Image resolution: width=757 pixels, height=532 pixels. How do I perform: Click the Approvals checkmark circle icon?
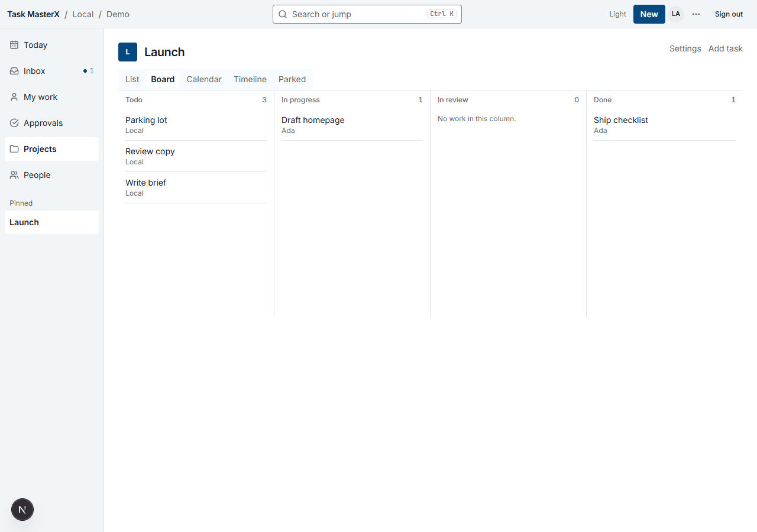click(x=14, y=123)
